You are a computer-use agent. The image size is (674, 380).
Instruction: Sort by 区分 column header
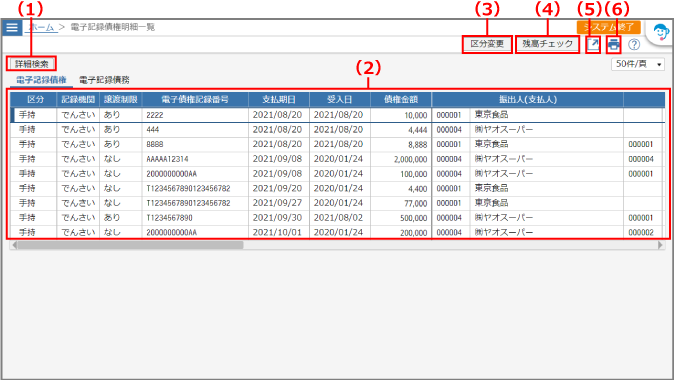[34, 99]
